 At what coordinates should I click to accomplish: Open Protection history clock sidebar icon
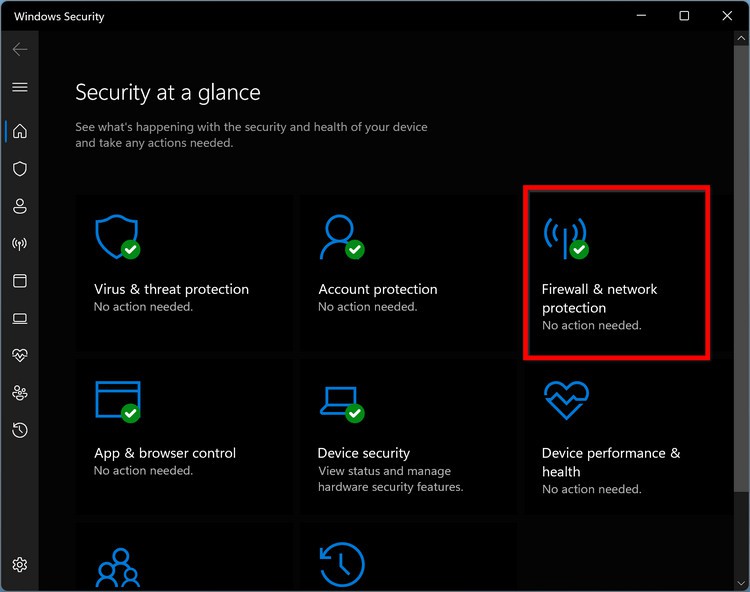click(x=19, y=430)
